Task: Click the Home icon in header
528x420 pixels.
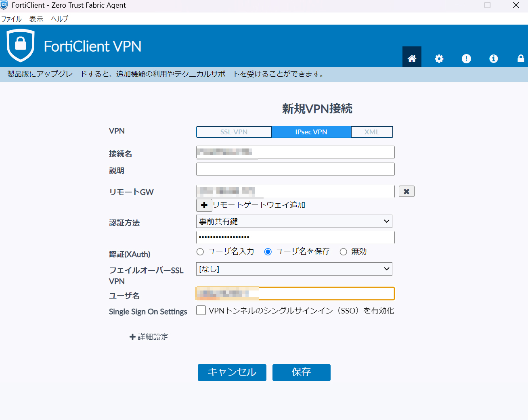Action: pos(412,59)
